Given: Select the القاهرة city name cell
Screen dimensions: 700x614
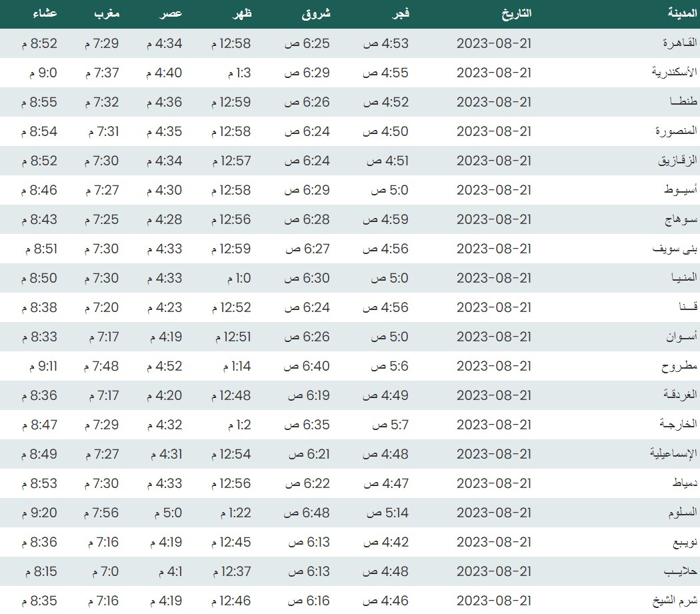Looking at the screenshot, I should coord(679,43).
